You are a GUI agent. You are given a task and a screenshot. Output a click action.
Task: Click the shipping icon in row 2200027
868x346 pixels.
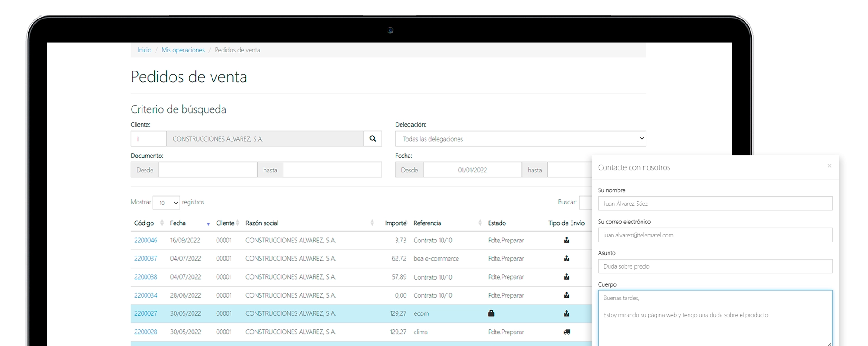tap(566, 313)
